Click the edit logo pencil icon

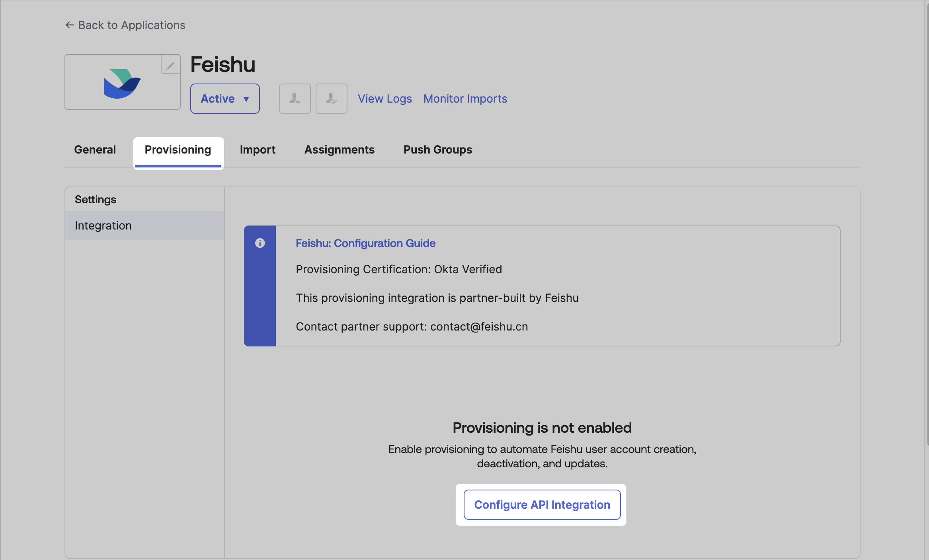coord(170,65)
